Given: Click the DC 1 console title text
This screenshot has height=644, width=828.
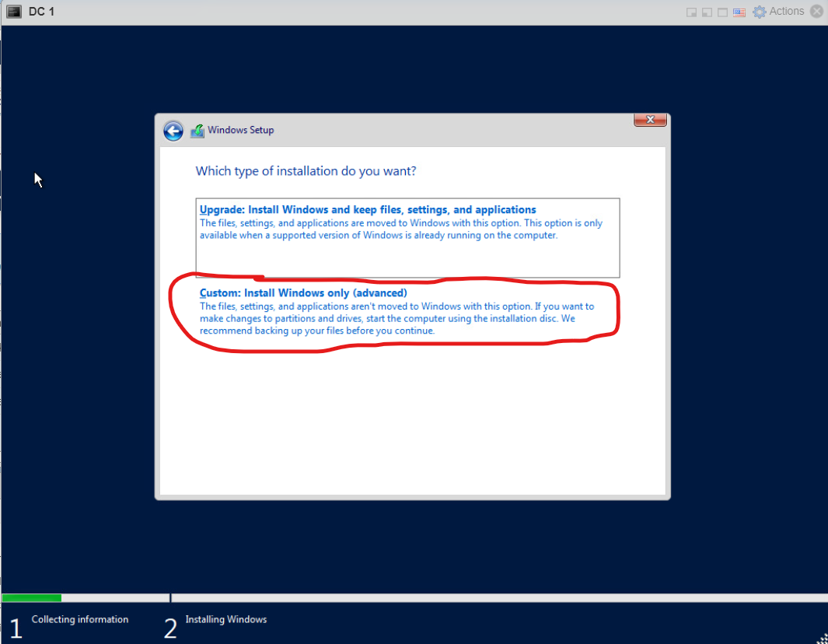Looking at the screenshot, I should tap(42, 12).
